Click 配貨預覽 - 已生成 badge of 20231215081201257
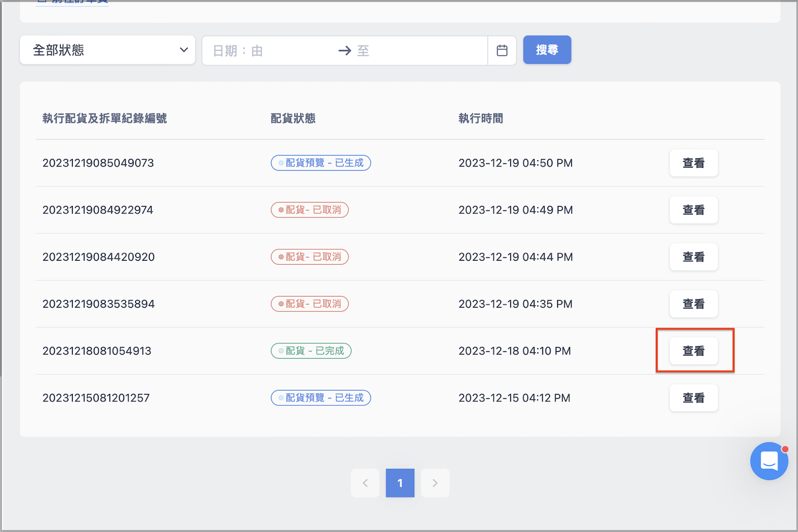Screen dimensions: 798x532 tap(321, 398)
